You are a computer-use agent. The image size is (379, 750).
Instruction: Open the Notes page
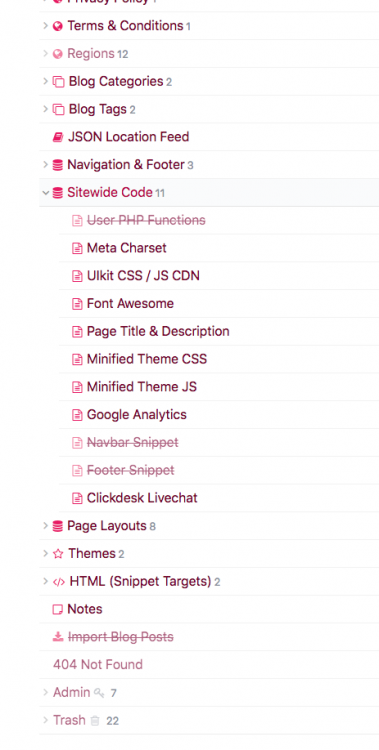85,609
